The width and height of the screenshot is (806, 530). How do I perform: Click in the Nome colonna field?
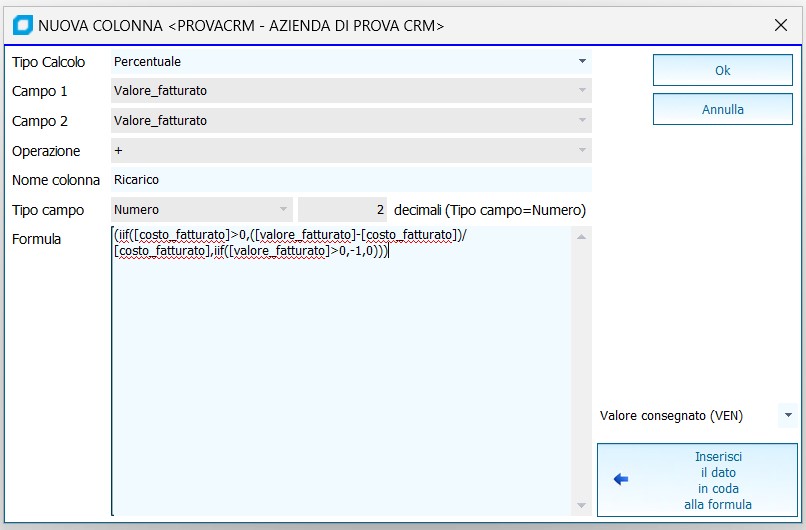(x=351, y=180)
